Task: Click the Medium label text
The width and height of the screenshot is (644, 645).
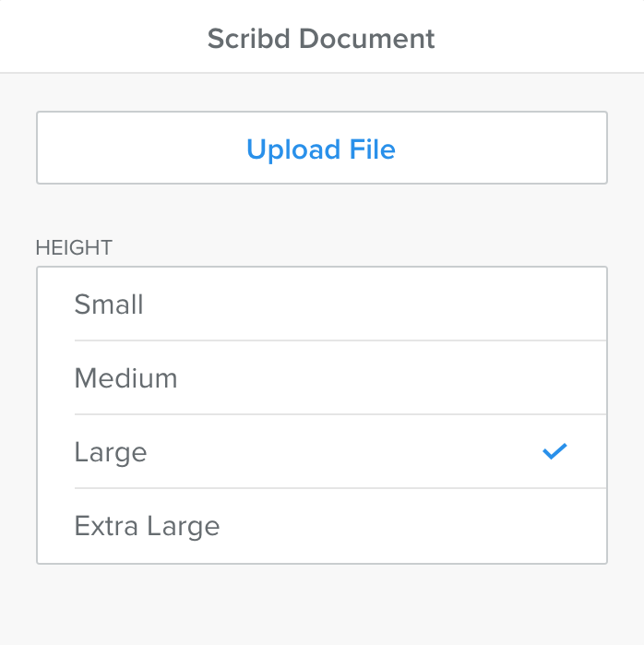Action: [125, 378]
